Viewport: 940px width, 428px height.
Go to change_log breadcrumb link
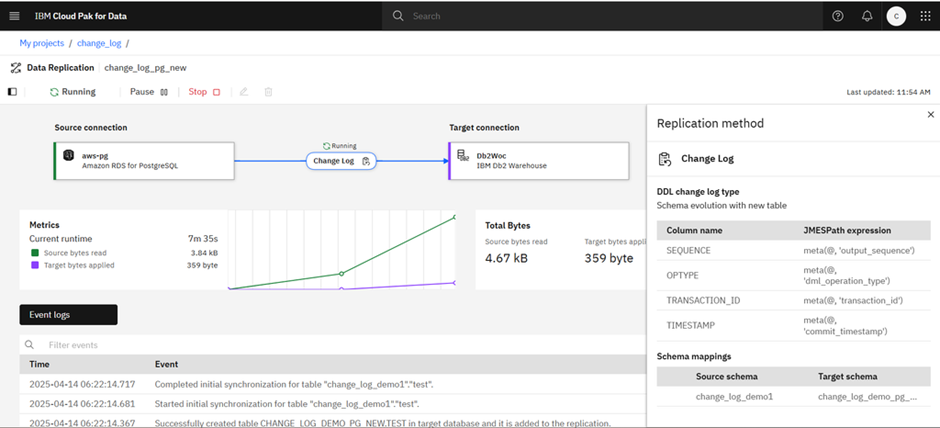(x=99, y=43)
